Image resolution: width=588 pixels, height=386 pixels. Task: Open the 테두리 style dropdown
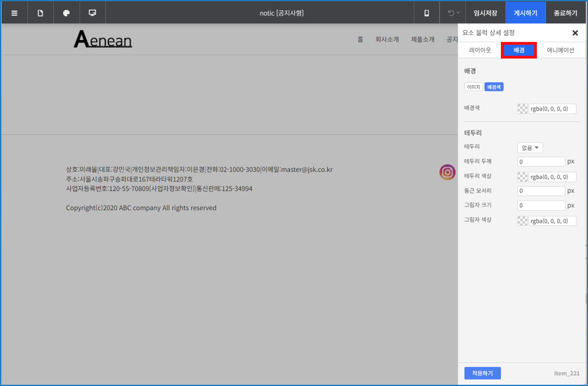pos(530,148)
